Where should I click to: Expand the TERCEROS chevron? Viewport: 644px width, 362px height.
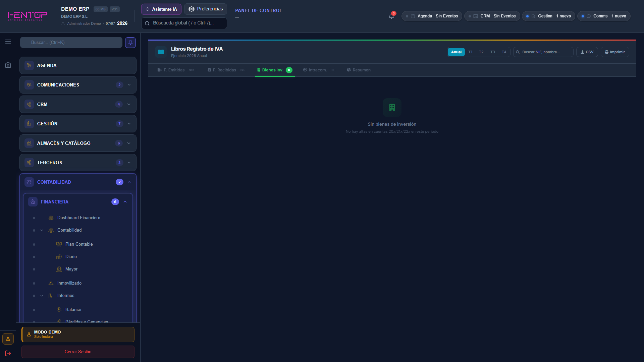click(x=129, y=163)
